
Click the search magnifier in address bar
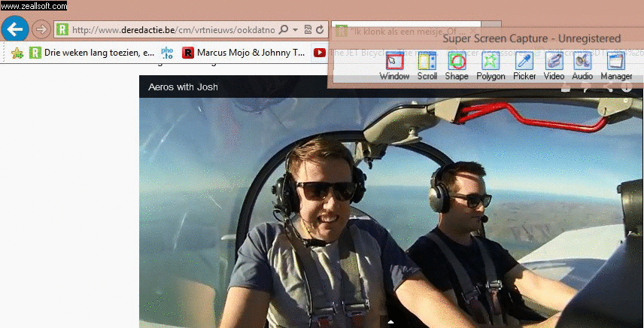point(284,30)
